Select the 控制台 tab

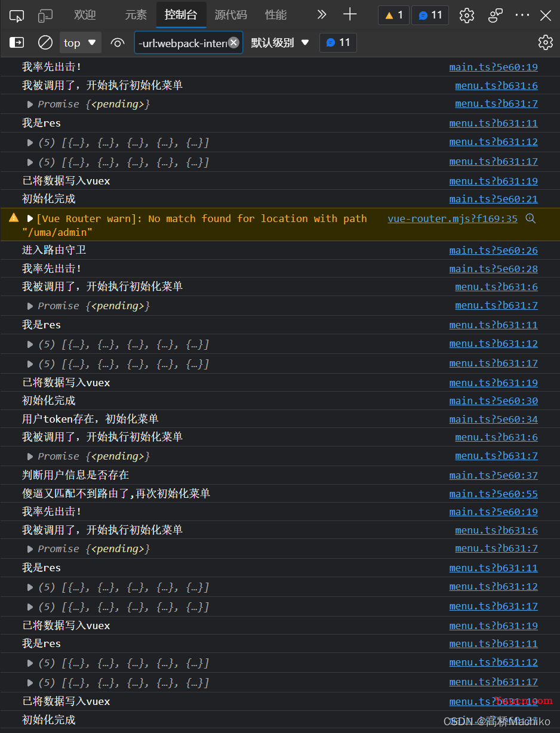181,15
